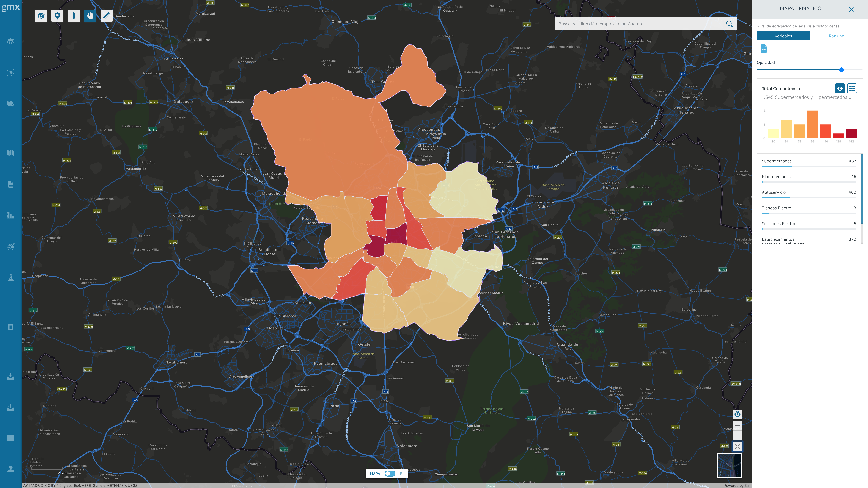
Task: Activate the ruler measure tool
Action: 107,16
